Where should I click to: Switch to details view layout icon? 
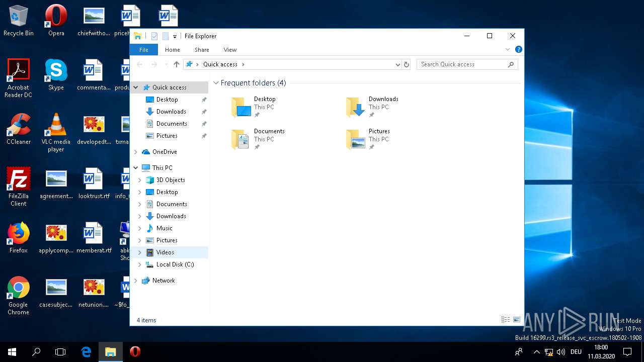(x=506, y=320)
